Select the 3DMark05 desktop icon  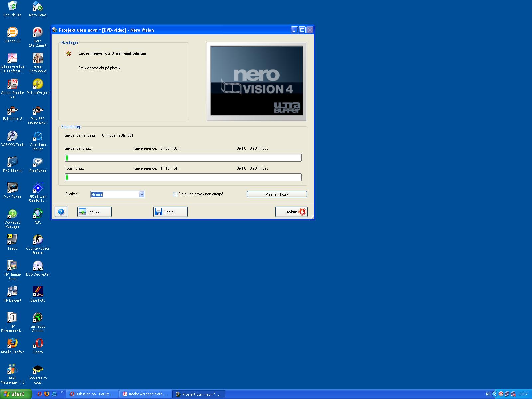pyautogui.click(x=12, y=35)
